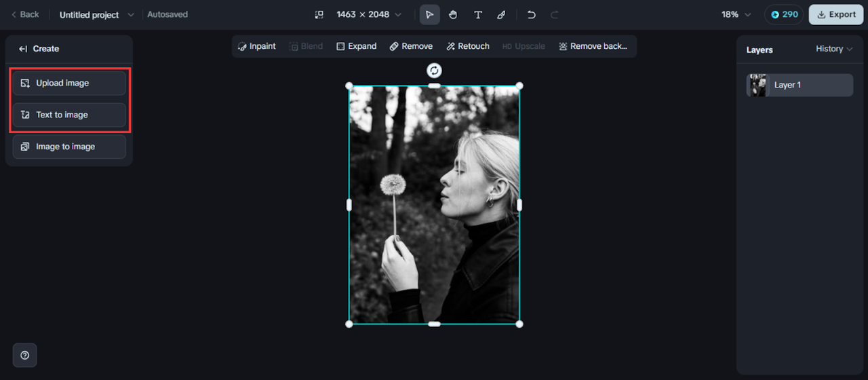Click the Autosaved status text
Viewport: 868px width, 380px height.
click(x=167, y=14)
